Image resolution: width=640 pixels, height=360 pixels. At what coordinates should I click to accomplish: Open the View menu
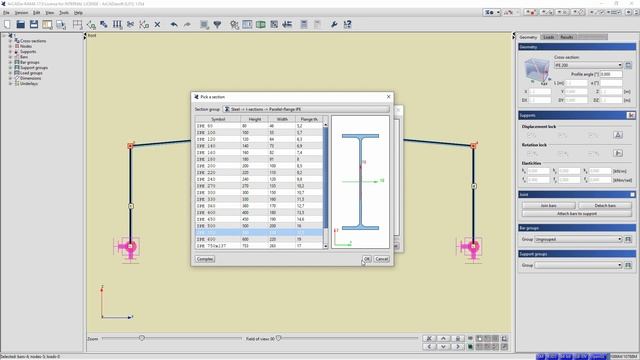pyautogui.click(x=49, y=13)
